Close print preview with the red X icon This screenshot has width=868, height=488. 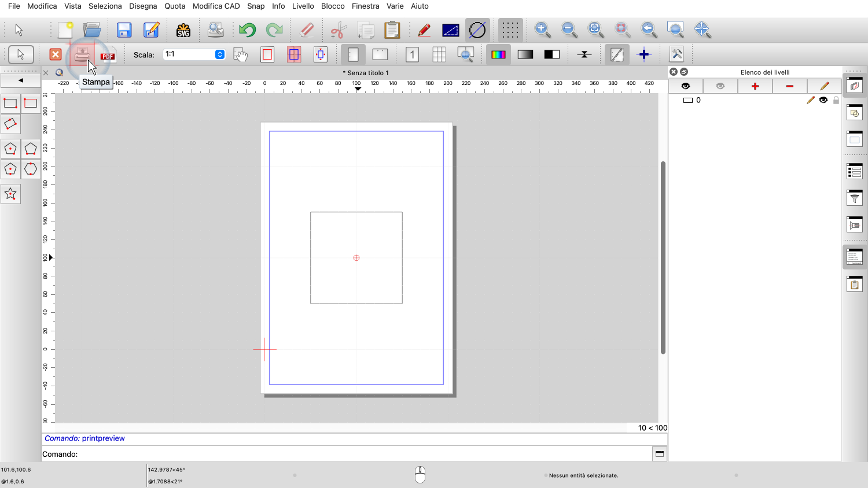[x=56, y=54]
